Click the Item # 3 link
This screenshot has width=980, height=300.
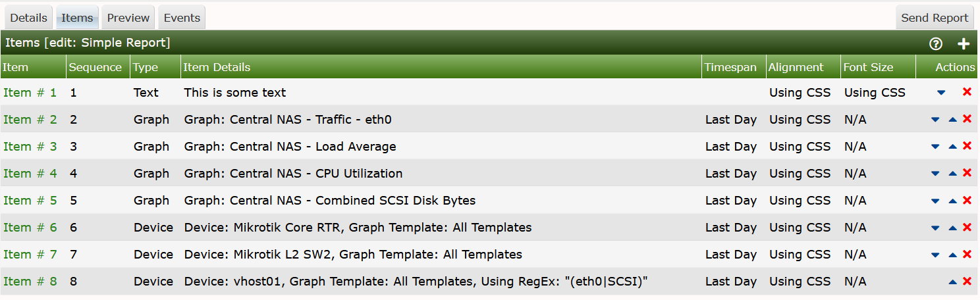[x=30, y=147]
